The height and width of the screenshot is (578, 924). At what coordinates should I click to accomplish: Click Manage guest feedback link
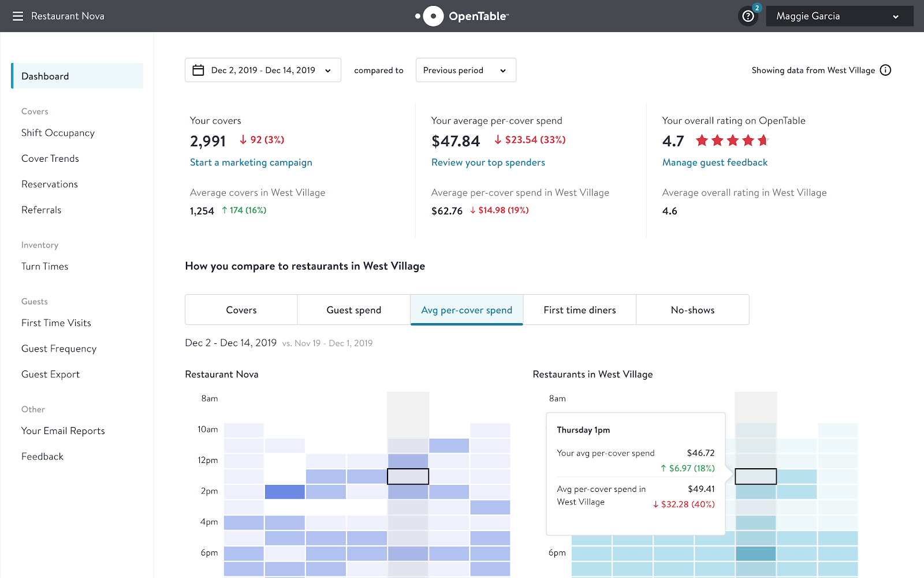[x=714, y=162]
